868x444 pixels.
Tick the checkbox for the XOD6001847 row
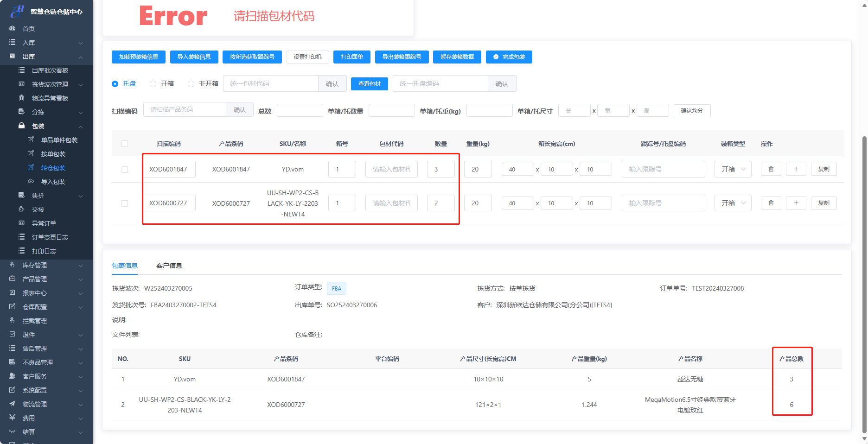pos(125,170)
